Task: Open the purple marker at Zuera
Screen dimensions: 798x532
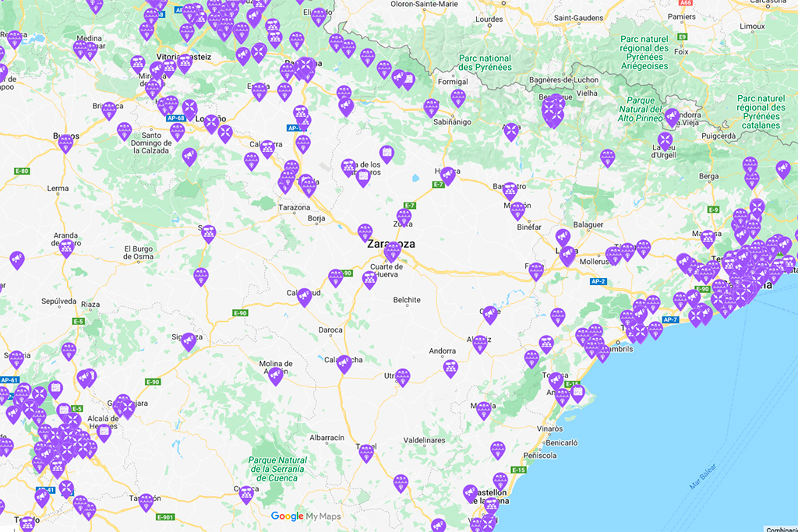Action: 404,217
